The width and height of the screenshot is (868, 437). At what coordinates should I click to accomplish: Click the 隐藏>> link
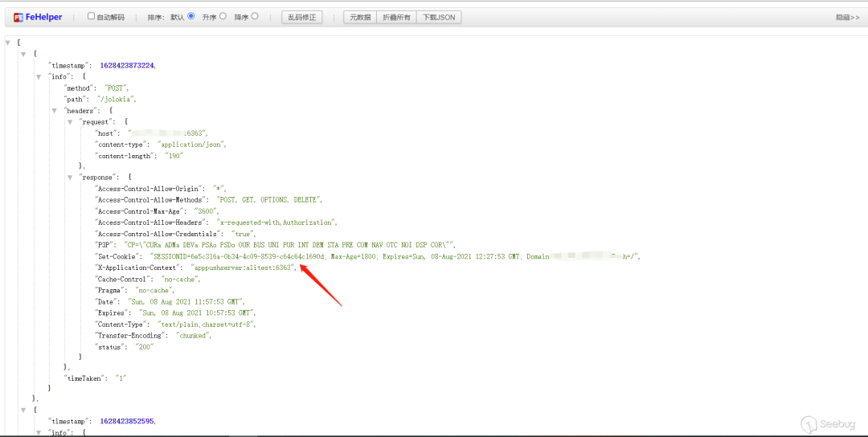click(x=848, y=18)
